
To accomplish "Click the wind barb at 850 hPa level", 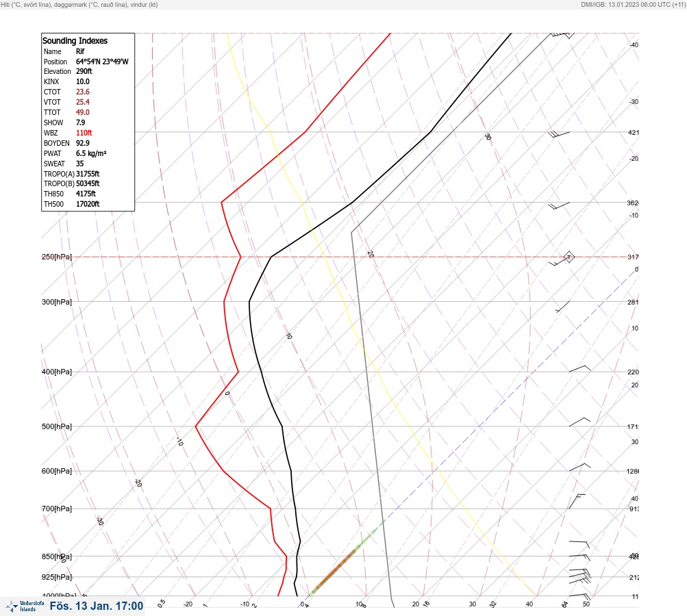I will (x=580, y=557).
